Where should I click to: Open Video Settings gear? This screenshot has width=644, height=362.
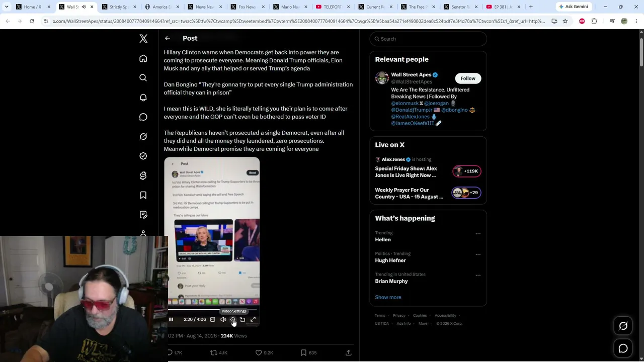(233, 319)
